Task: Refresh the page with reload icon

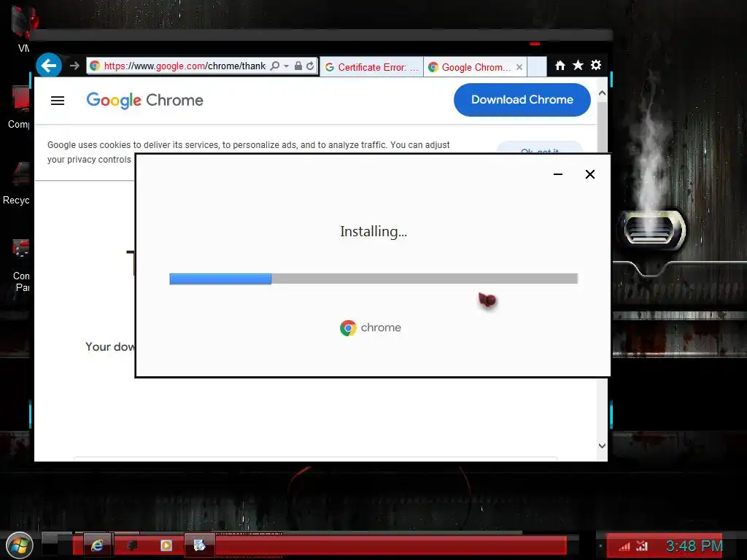Action: (x=310, y=66)
